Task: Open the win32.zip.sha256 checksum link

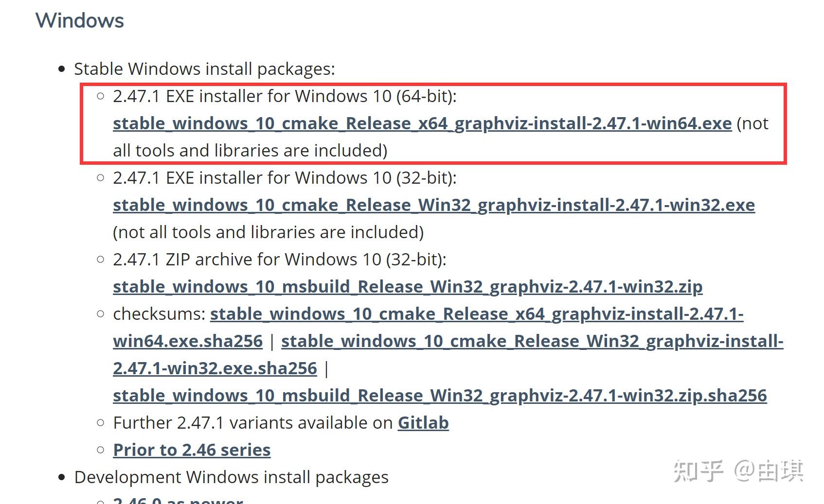Action: 439,396
